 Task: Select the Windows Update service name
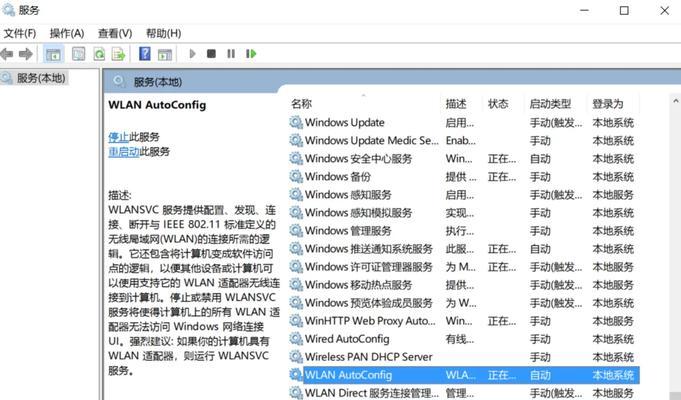pyautogui.click(x=344, y=122)
